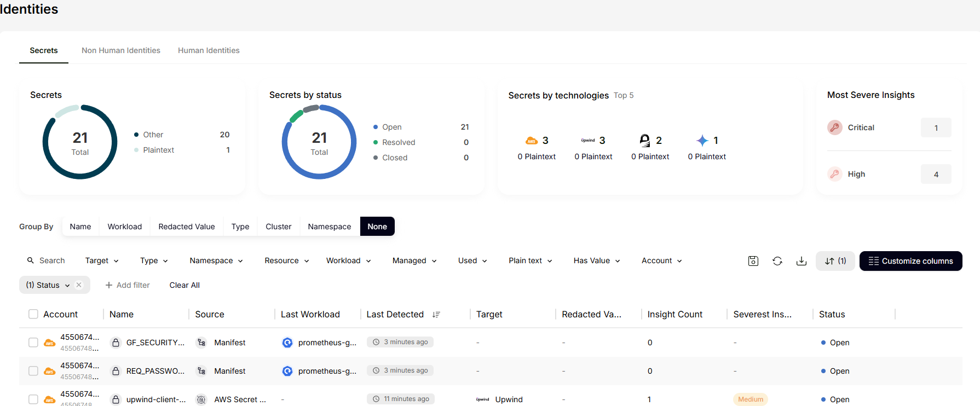980x406 pixels.
Task: Click the save view icon
Action: 753,261
